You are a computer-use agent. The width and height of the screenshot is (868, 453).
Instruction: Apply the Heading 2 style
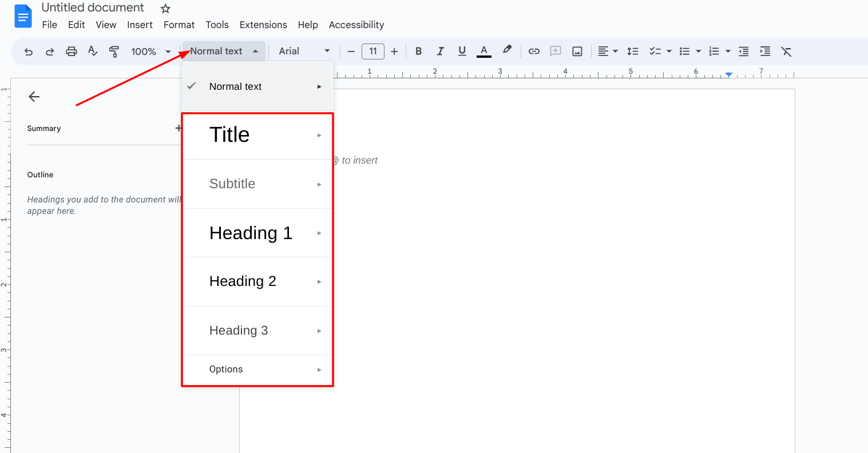tap(257, 281)
